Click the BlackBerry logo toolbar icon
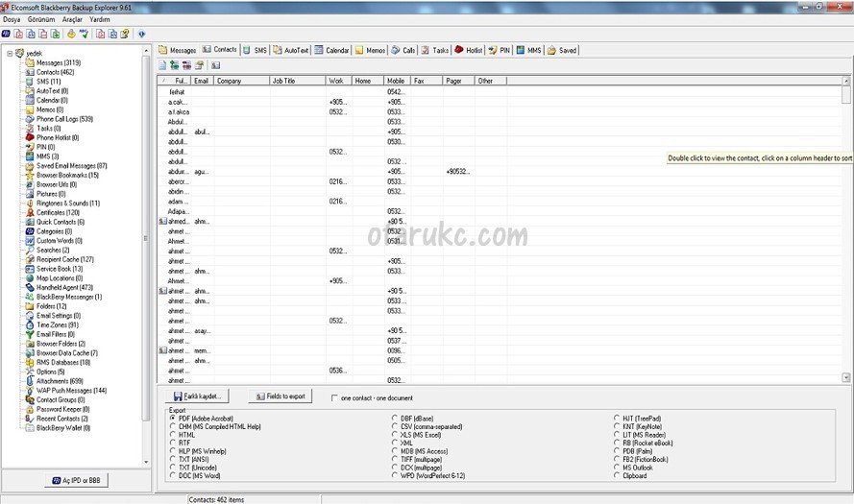 click(x=6, y=34)
